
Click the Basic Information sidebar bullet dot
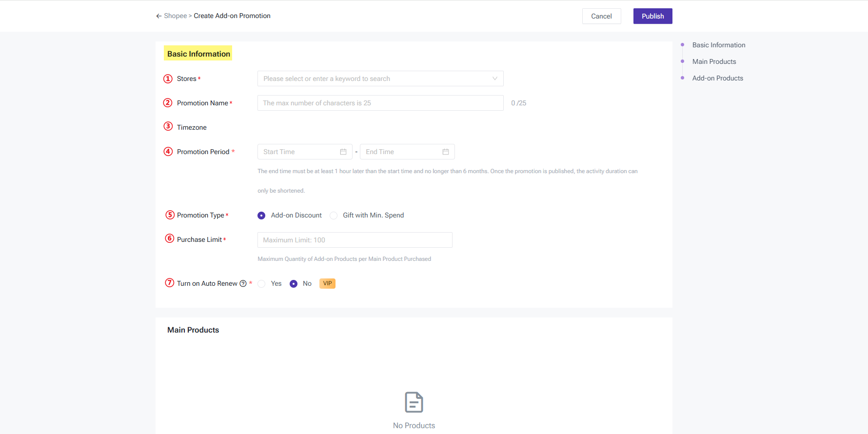(x=682, y=45)
